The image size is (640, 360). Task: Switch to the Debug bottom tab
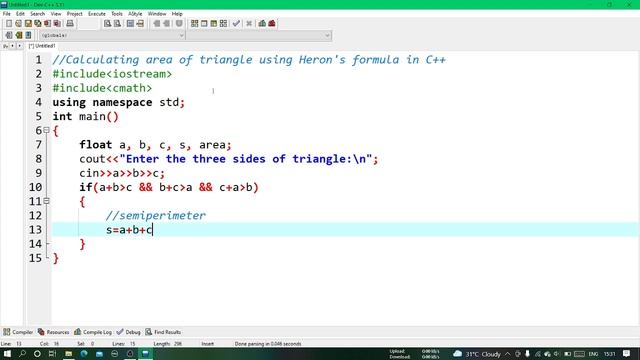pyautogui.click(x=129, y=332)
